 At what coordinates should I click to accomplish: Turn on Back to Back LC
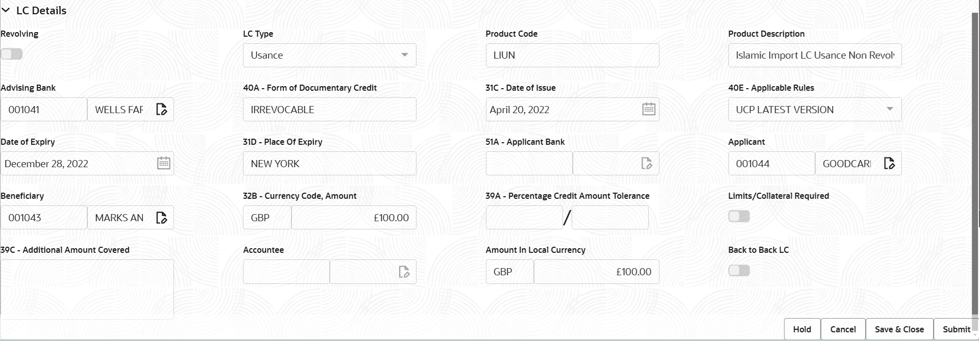pos(739,271)
